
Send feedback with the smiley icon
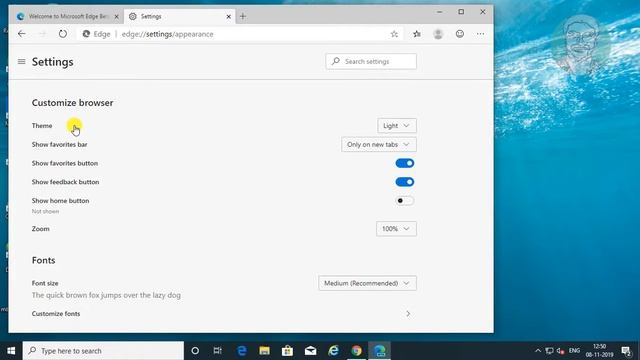tap(460, 34)
